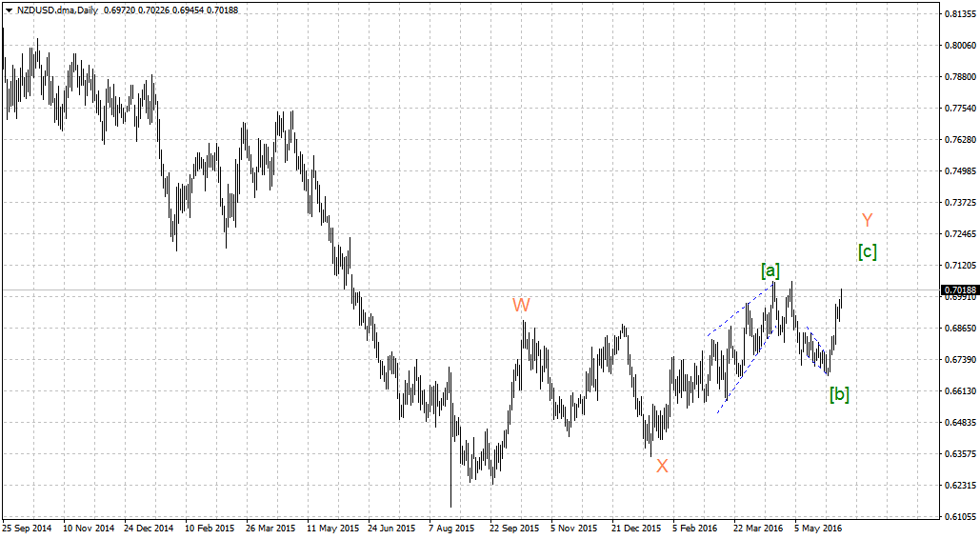Click the 0.72465 price scale value

pyautogui.click(x=961, y=234)
